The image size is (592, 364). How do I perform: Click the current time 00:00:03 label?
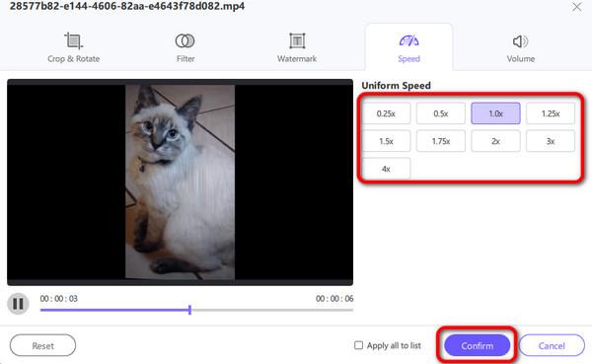(59, 299)
